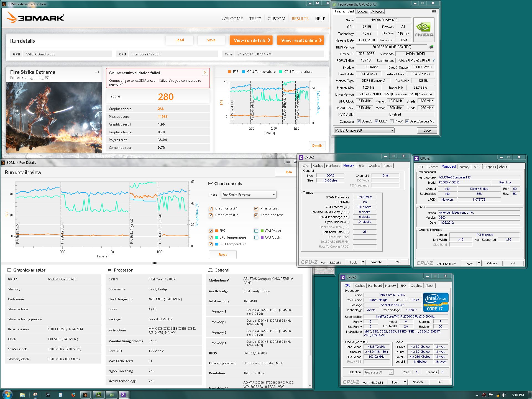532x399 pixels.
Task: Click orange FPS legend swatch above Fire Strike chart
Action: (x=229, y=72)
